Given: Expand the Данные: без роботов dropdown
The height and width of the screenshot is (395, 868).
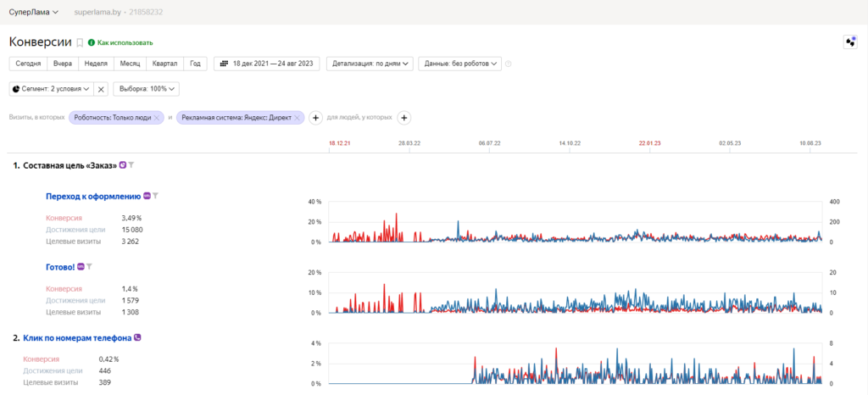Looking at the screenshot, I should coord(460,64).
